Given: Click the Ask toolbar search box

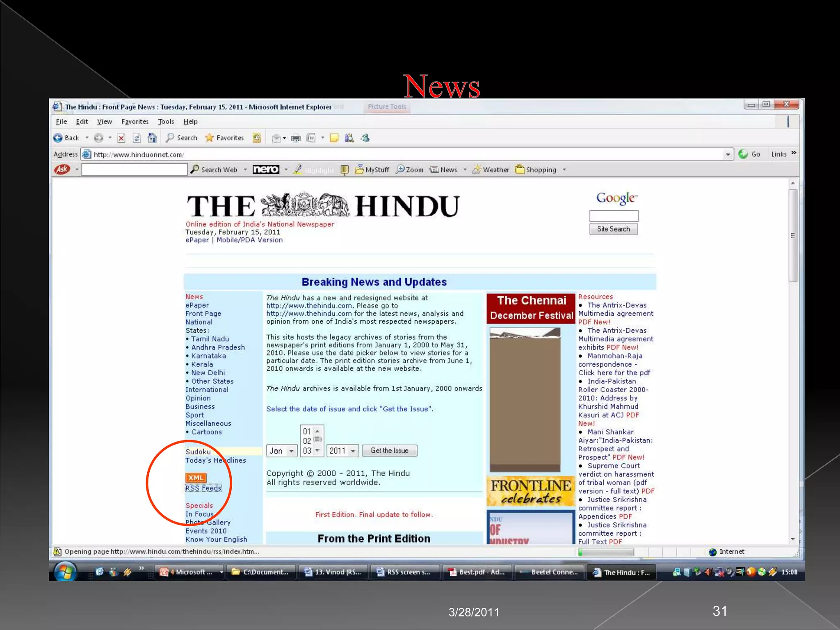Looking at the screenshot, I should point(135,169).
